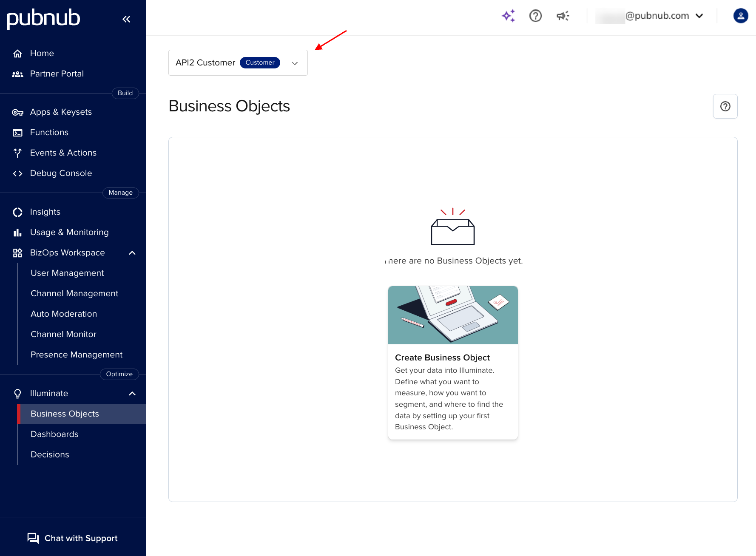
Task: Collapse the BizOps Workspace section chevron
Action: click(x=132, y=253)
